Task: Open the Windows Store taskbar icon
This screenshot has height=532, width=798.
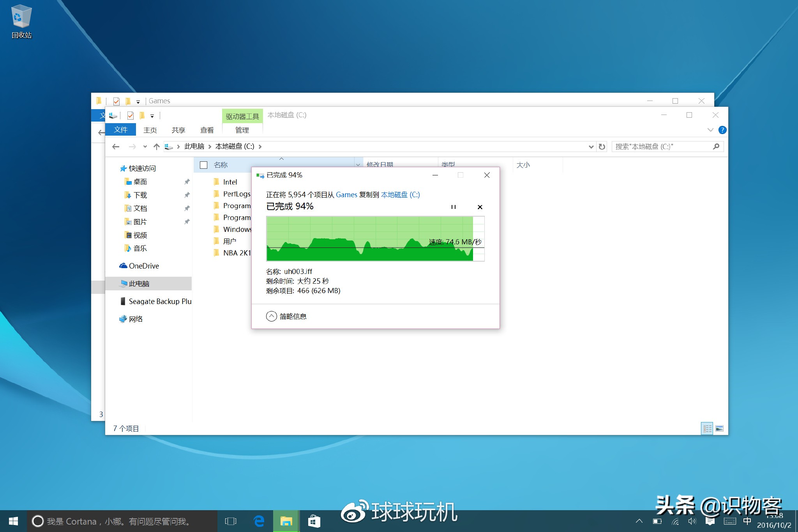Action: [314, 521]
